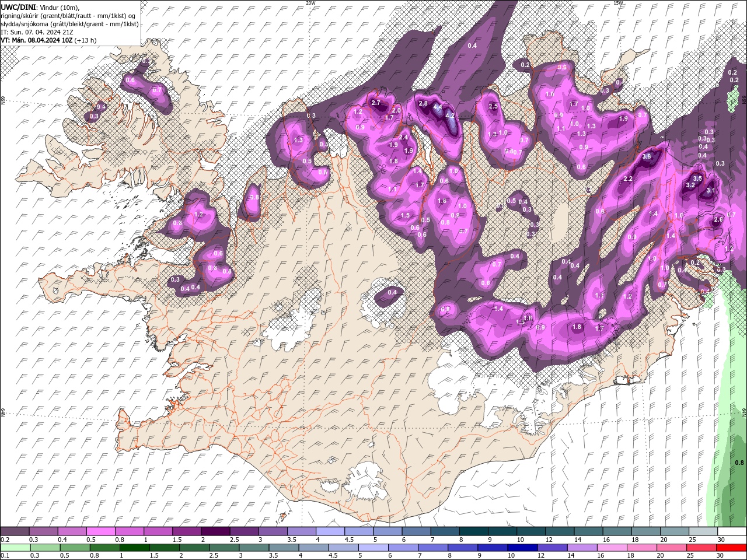This screenshot has height=560, width=747.
Task: Click the red bottom legend swatch labeled 30
Action: (731, 547)
